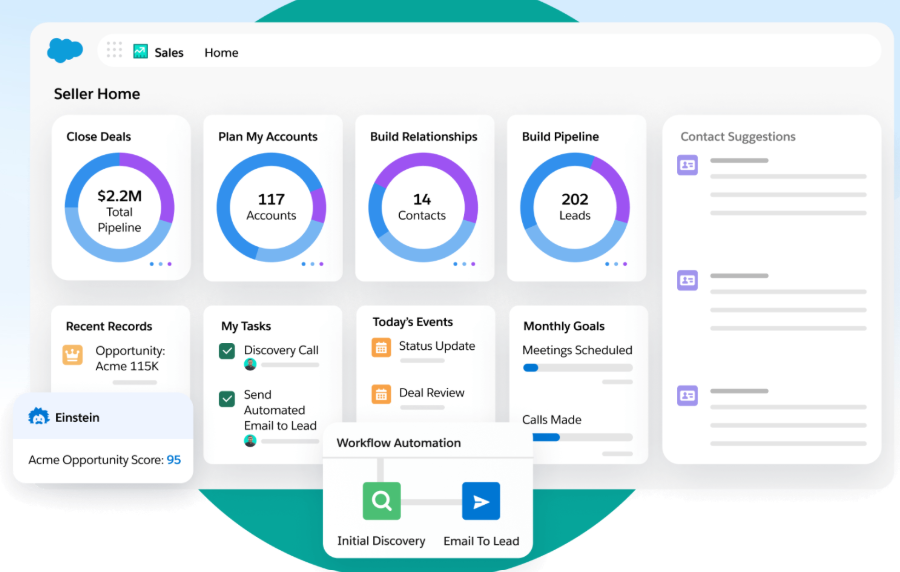Click the My Tasks heading

(246, 326)
